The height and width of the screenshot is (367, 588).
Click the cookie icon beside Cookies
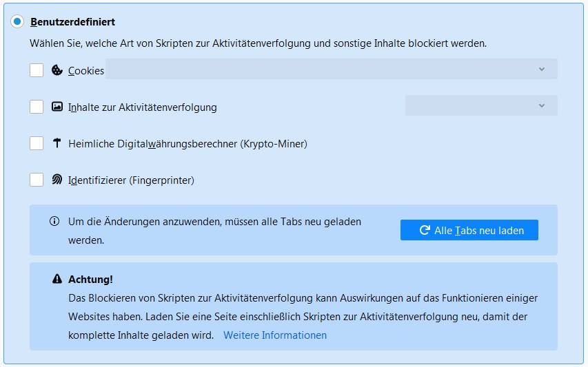point(57,70)
